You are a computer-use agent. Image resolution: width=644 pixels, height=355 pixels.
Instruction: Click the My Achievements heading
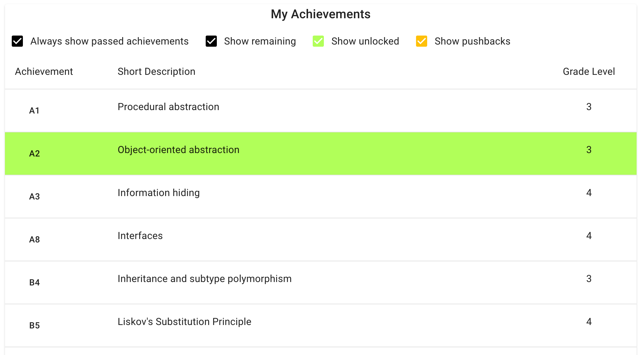point(320,14)
